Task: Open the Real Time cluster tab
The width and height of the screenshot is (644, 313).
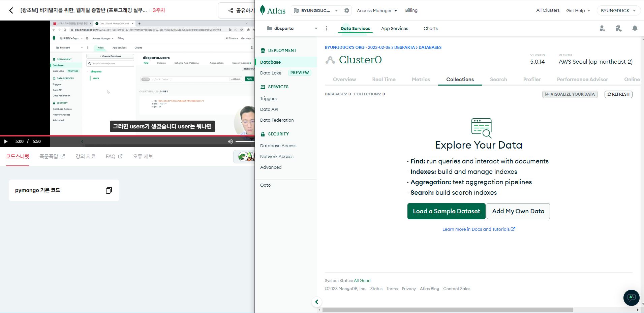Action: coord(384,80)
